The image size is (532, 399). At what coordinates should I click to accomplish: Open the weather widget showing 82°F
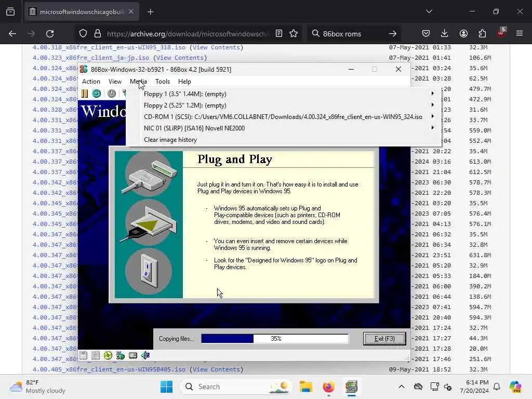(x=38, y=387)
